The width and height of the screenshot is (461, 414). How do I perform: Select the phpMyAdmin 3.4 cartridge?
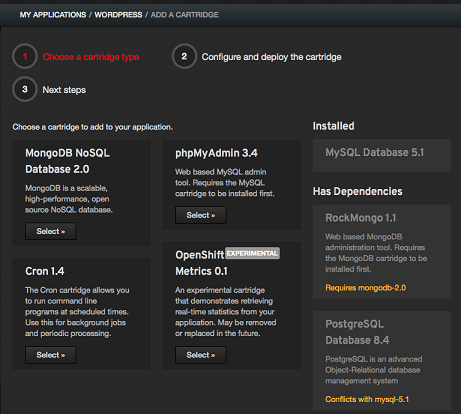coord(201,215)
